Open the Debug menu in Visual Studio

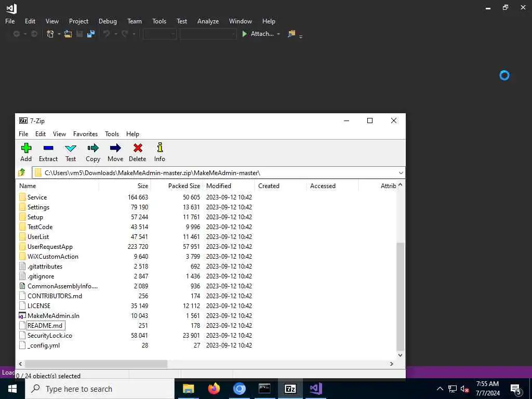tap(108, 21)
